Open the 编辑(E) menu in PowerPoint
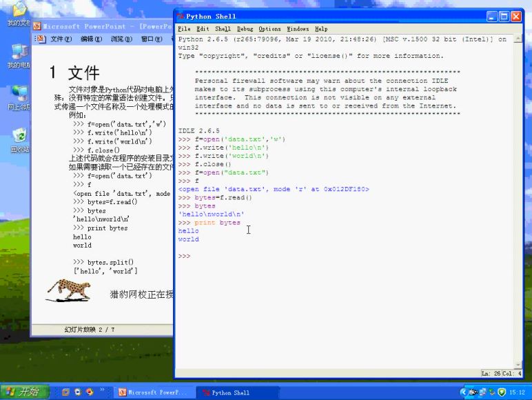532x400 pixels. (91, 39)
